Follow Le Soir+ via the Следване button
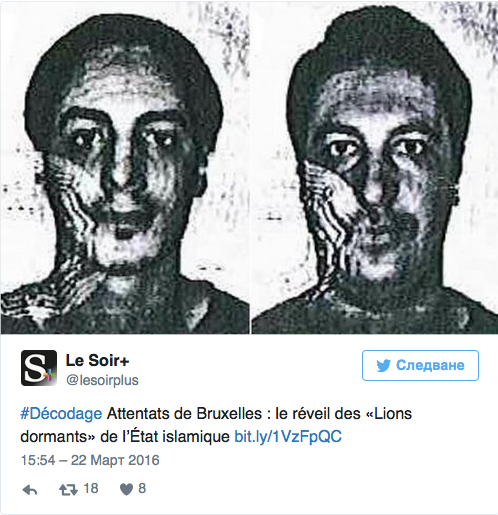 [420, 365]
